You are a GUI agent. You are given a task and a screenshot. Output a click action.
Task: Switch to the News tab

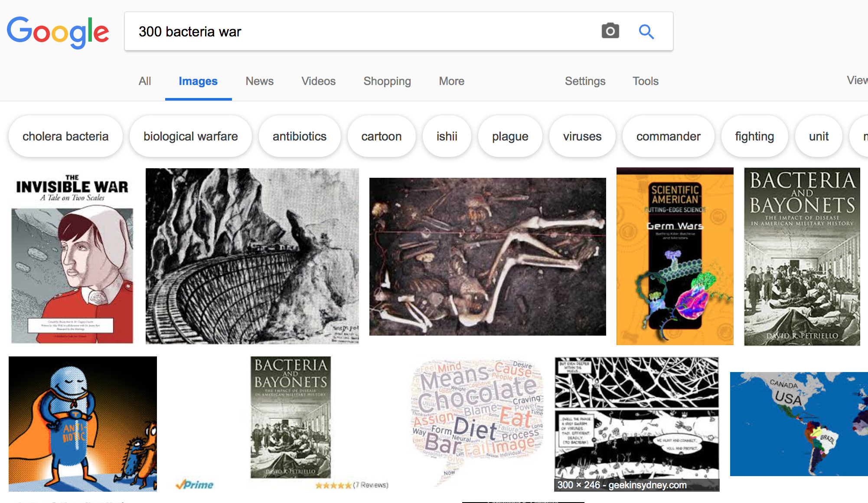coord(259,81)
